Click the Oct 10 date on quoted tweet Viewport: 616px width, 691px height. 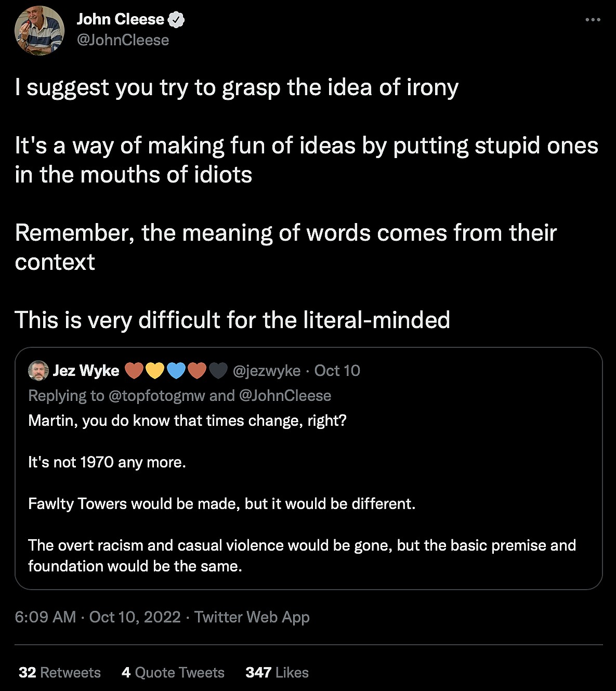tap(337, 371)
